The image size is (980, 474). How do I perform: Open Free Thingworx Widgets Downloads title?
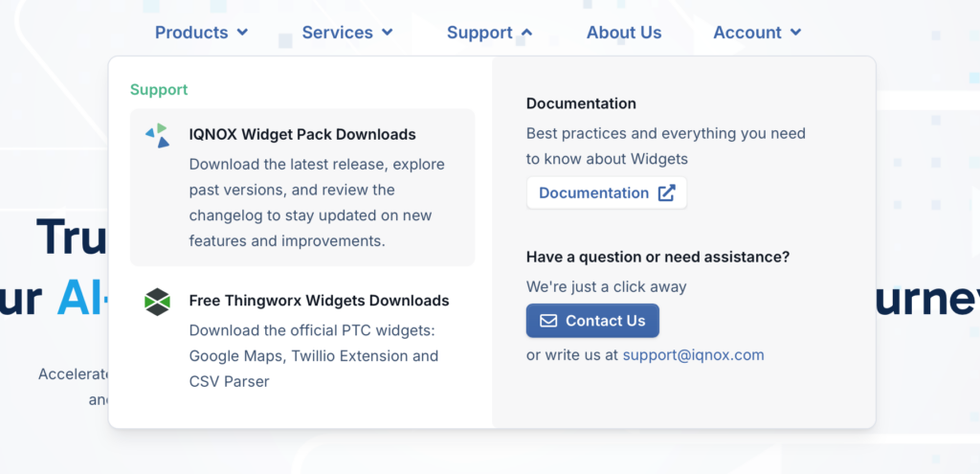click(319, 301)
